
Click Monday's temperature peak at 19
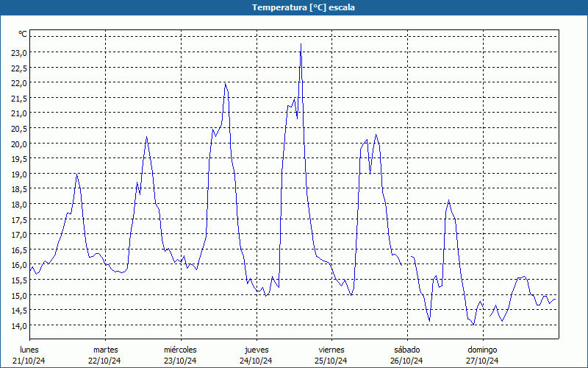(x=77, y=174)
